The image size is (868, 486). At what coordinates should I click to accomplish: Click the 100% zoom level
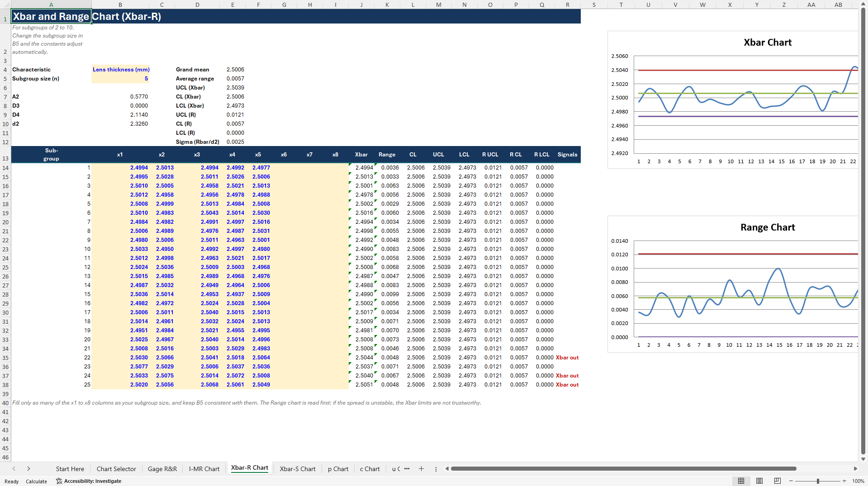coord(858,481)
